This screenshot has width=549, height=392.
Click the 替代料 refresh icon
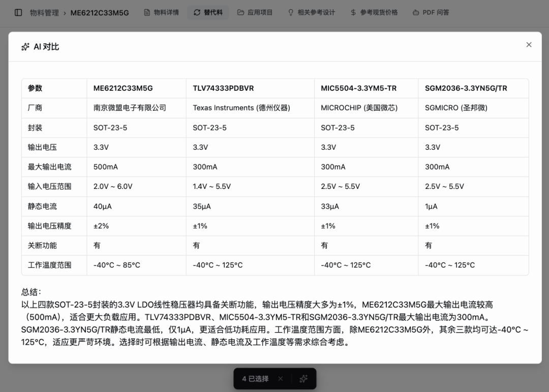click(x=196, y=12)
